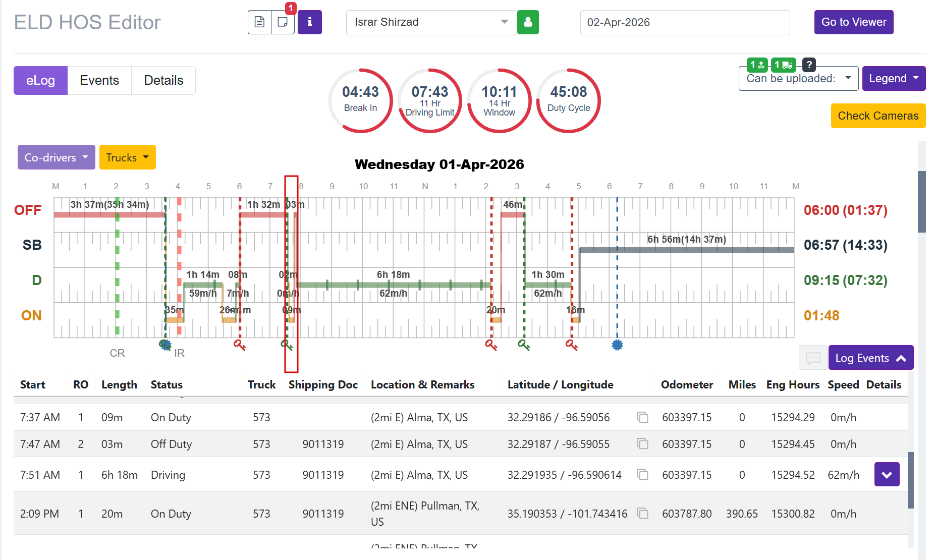Open the Can be uploaded dropdown
Viewport: 934px width, 560px height.
click(798, 79)
